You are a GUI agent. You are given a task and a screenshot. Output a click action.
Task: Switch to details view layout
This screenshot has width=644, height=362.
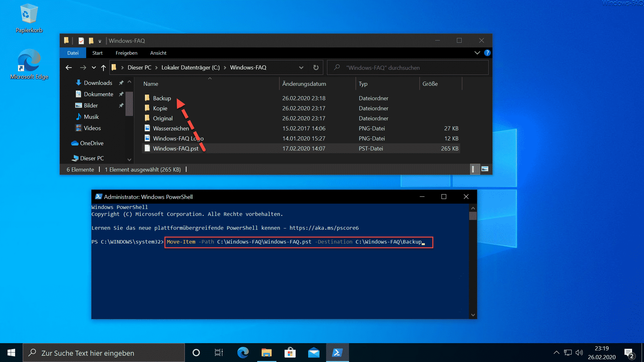473,169
